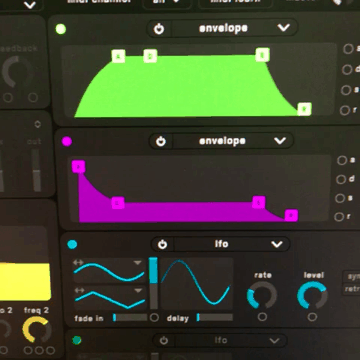The image size is (360, 360).
Task: Open the cyan lfo type dropdown chevron
Action: (277, 244)
